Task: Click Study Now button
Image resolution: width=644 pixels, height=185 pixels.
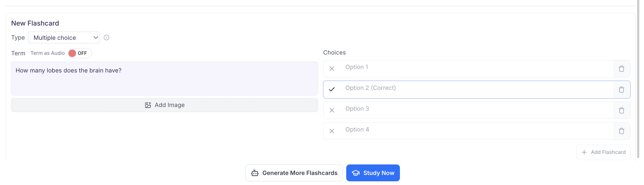Action: tap(373, 173)
